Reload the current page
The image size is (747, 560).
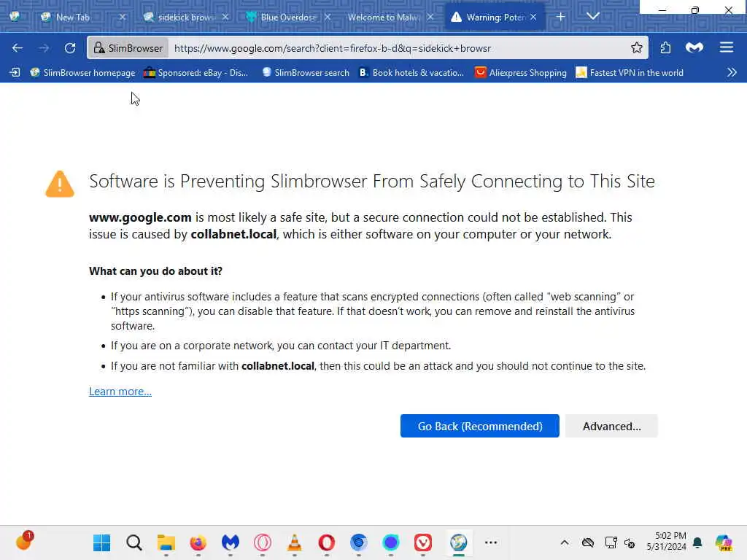(x=70, y=48)
